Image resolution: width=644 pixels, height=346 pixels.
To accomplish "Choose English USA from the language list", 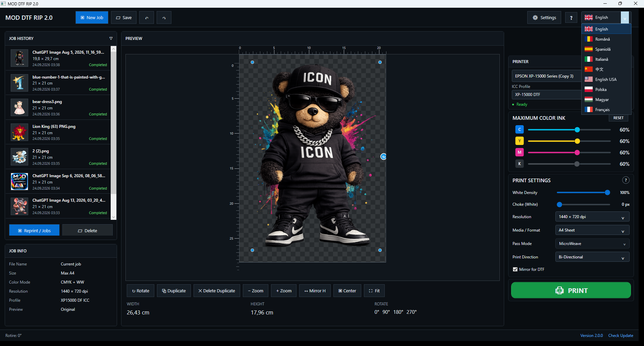I will [x=606, y=80].
